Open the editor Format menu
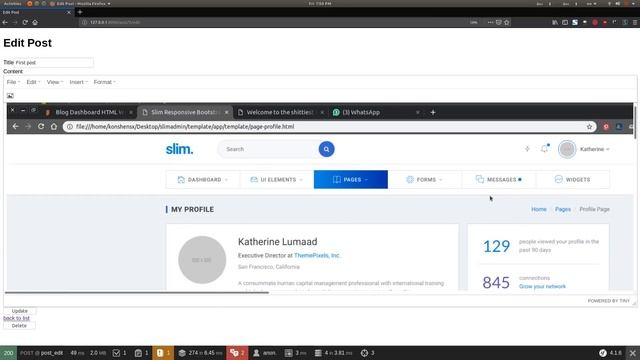Viewport: 640px width, 360px height. coord(104,82)
